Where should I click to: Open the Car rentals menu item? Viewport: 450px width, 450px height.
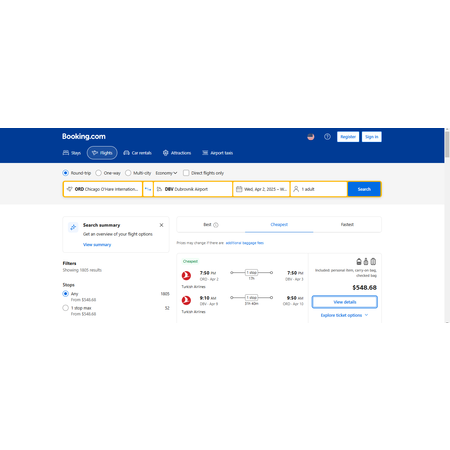pyautogui.click(x=137, y=153)
